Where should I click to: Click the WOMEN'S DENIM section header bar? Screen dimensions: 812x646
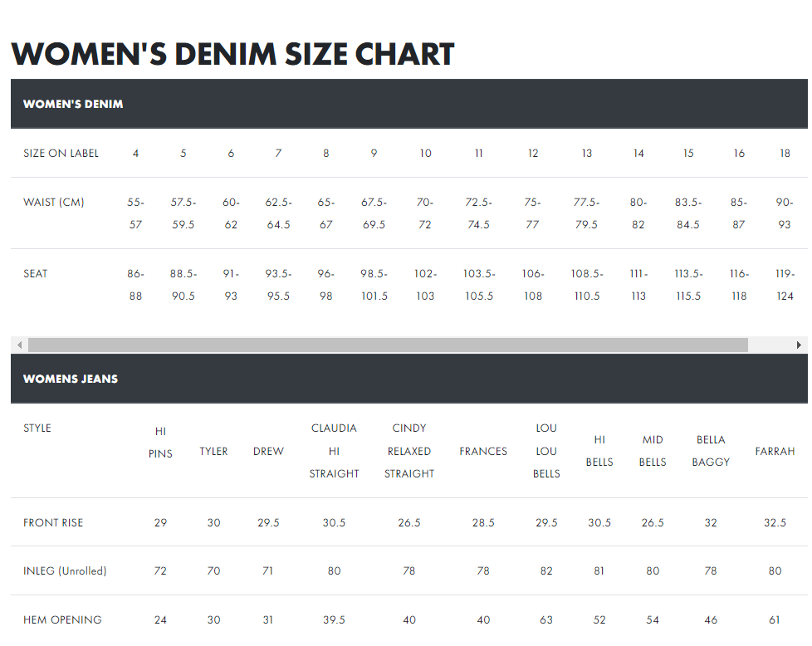pyautogui.click(x=408, y=104)
